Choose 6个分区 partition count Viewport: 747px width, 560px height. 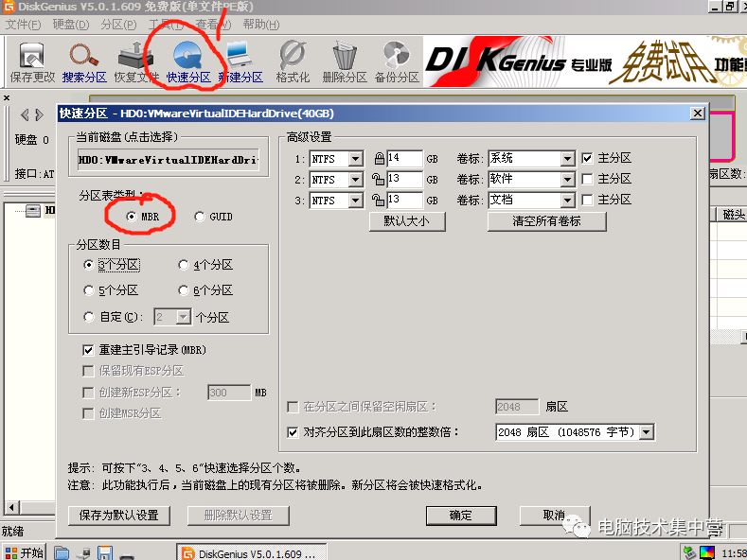[x=205, y=290]
